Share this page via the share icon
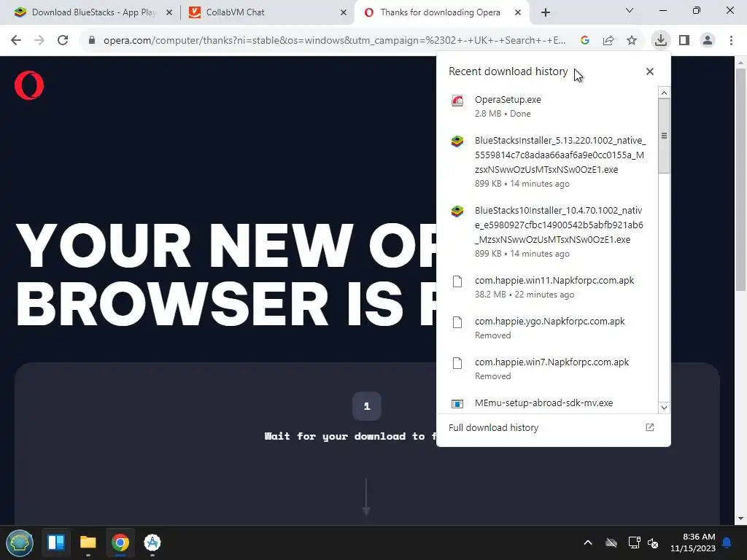The width and height of the screenshot is (747, 560). tap(608, 41)
